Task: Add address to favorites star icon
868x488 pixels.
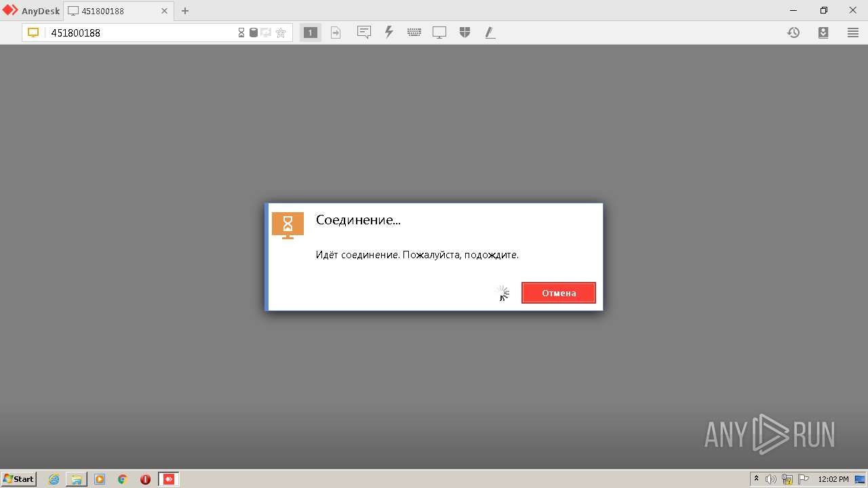Action: pos(281,33)
